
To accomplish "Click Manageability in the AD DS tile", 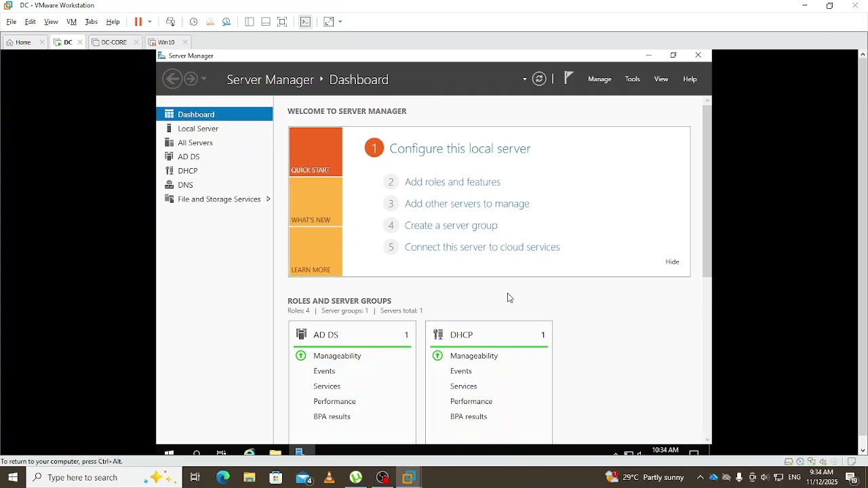I will point(337,356).
